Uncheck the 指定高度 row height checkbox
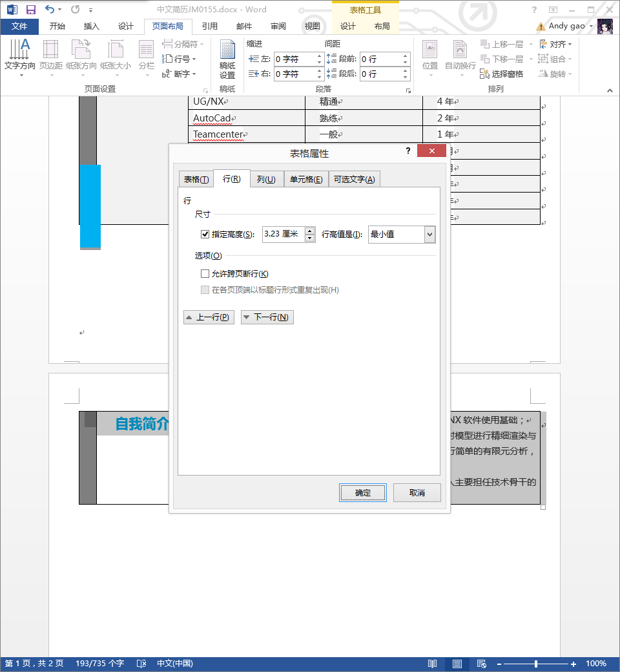The height and width of the screenshot is (672, 620). (205, 234)
